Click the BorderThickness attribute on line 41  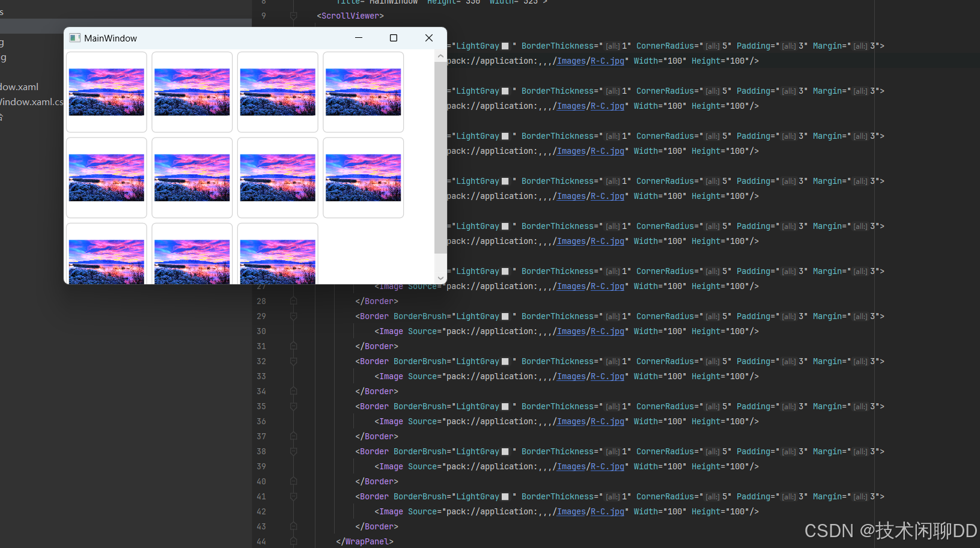[576, 496]
